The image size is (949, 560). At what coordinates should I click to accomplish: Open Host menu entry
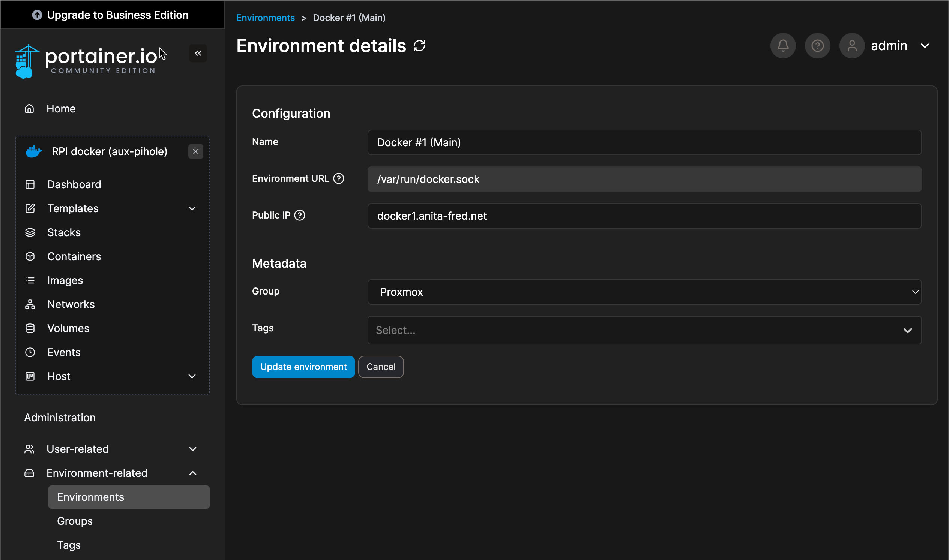point(59,376)
